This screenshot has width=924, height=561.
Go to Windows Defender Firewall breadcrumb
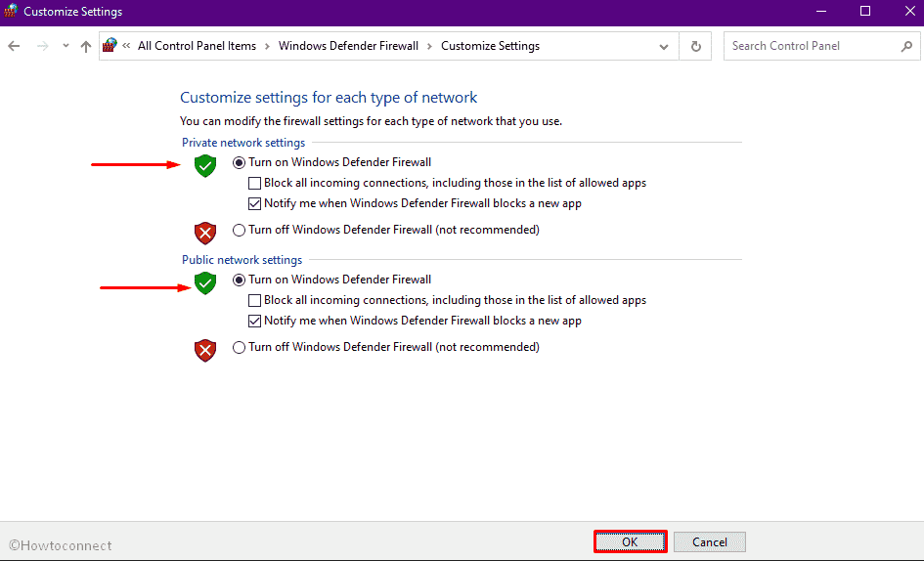348,46
